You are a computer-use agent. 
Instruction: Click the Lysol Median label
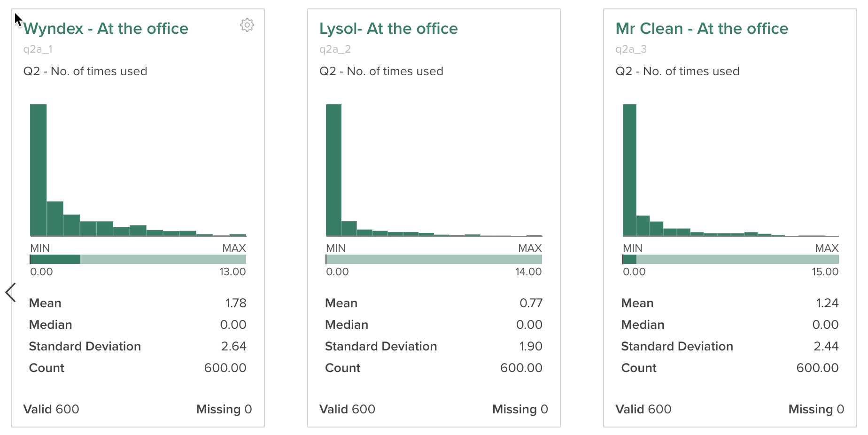point(347,325)
